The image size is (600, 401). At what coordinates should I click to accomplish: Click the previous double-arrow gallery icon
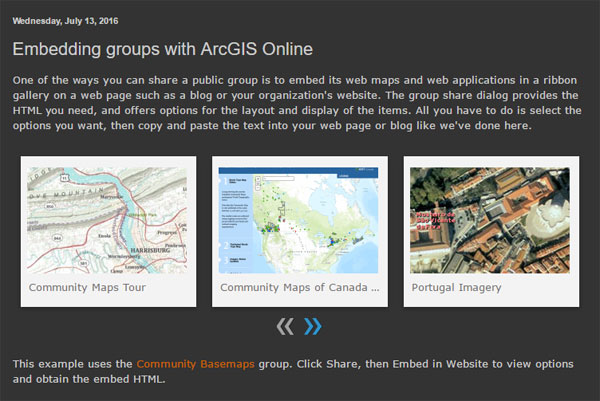[x=285, y=326]
